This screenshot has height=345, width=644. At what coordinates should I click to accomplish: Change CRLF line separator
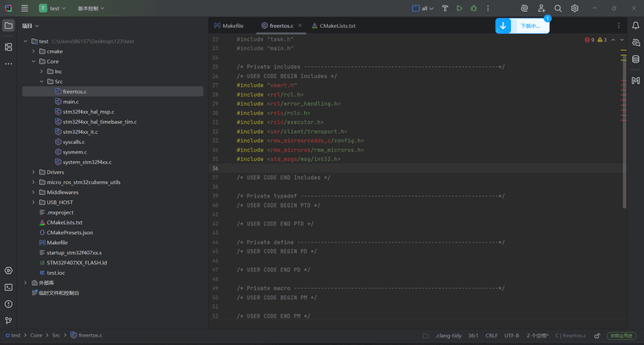point(491,336)
